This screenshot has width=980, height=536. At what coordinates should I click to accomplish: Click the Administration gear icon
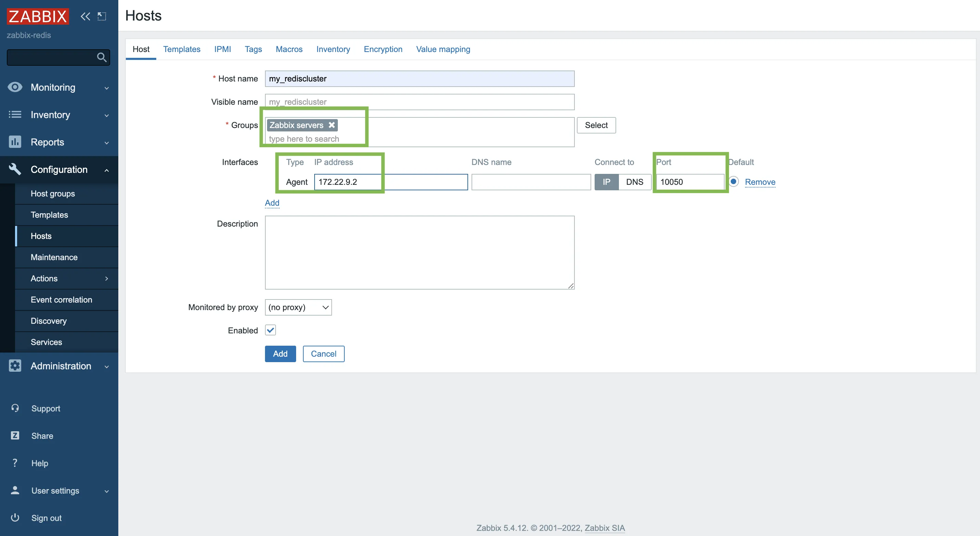[x=15, y=366]
